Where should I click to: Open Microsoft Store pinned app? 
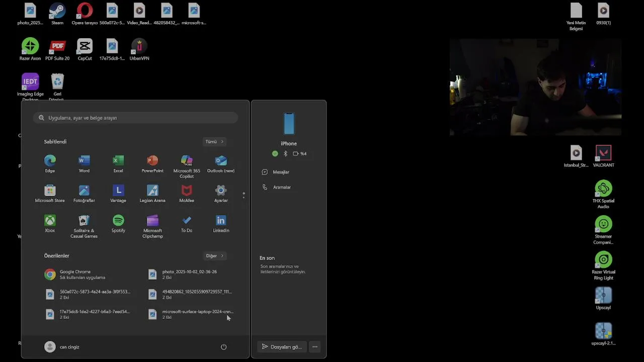(50, 194)
